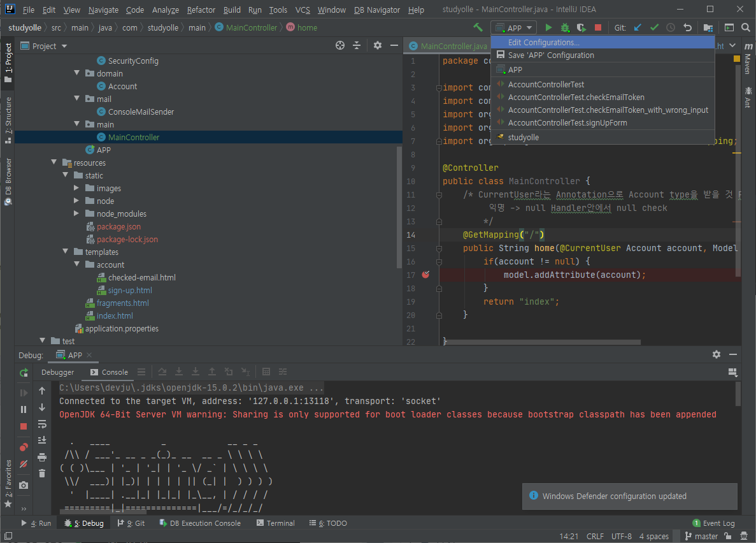Open the Terminal tool window
Image resolution: width=756 pixels, height=543 pixels.
coord(276,523)
